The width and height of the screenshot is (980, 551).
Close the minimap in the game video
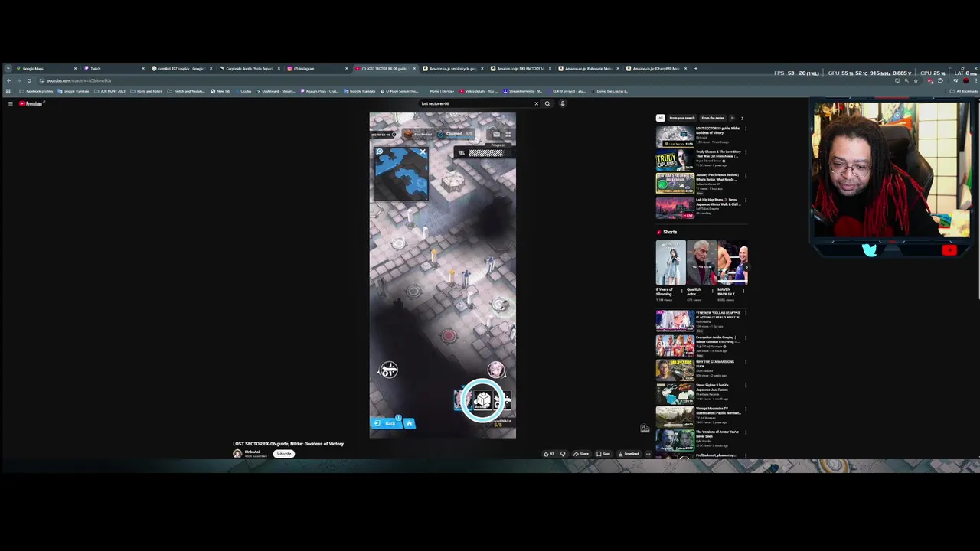[x=423, y=152]
